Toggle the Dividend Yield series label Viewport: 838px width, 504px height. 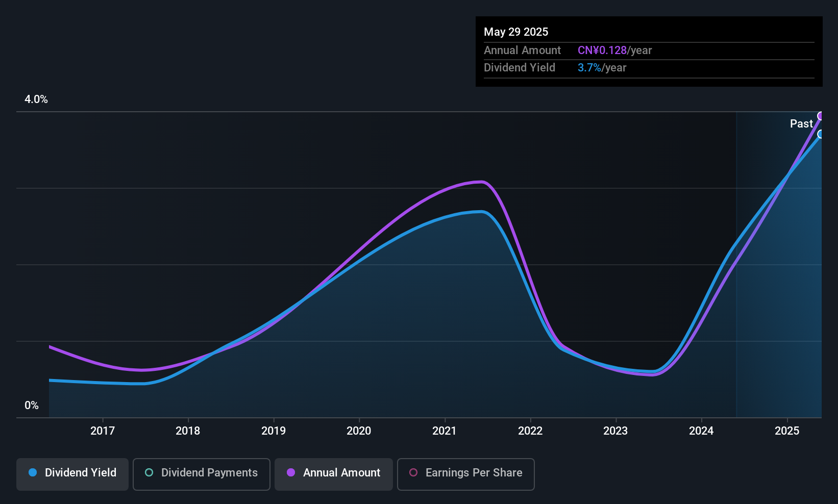pyautogui.click(x=81, y=472)
